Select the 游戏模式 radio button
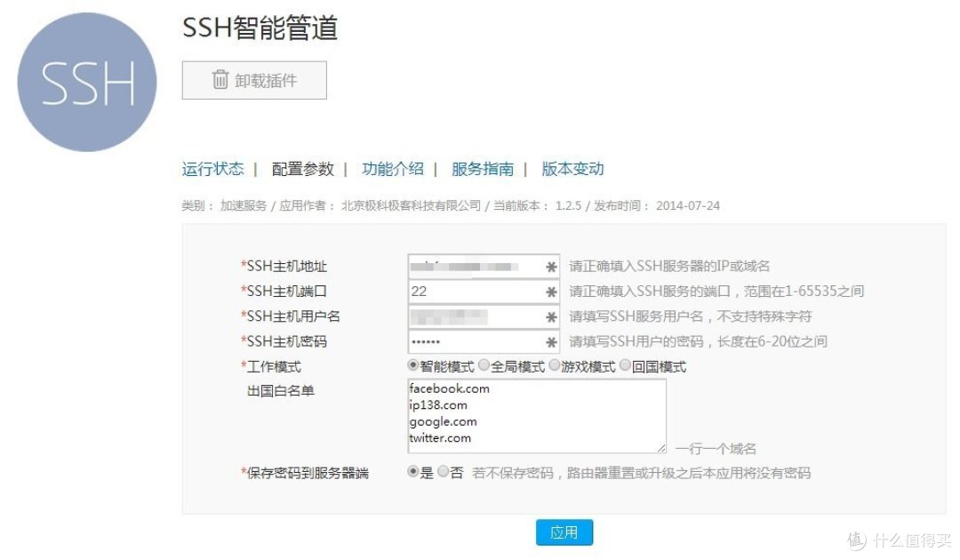Image resolution: width=960 pixels, height=560 pixels. pos(555,365)
